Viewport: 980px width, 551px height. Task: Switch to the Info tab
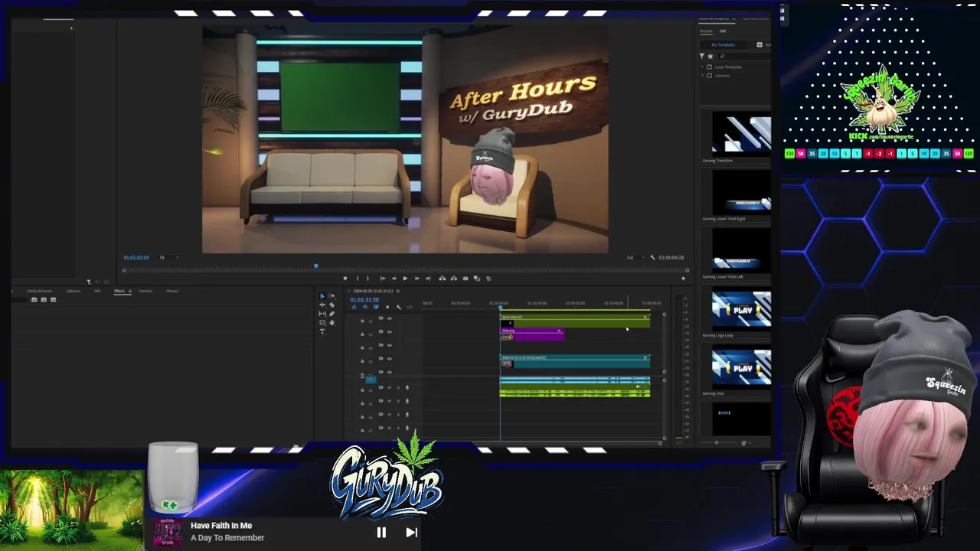point(97,291)
